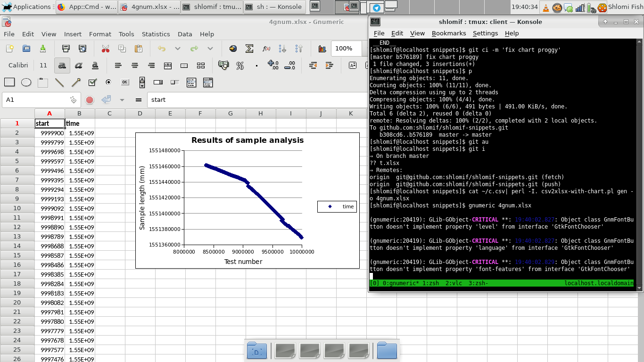The image size is (644, 362).
Task: Insert a radio button form control
Action: pos(108,82)
